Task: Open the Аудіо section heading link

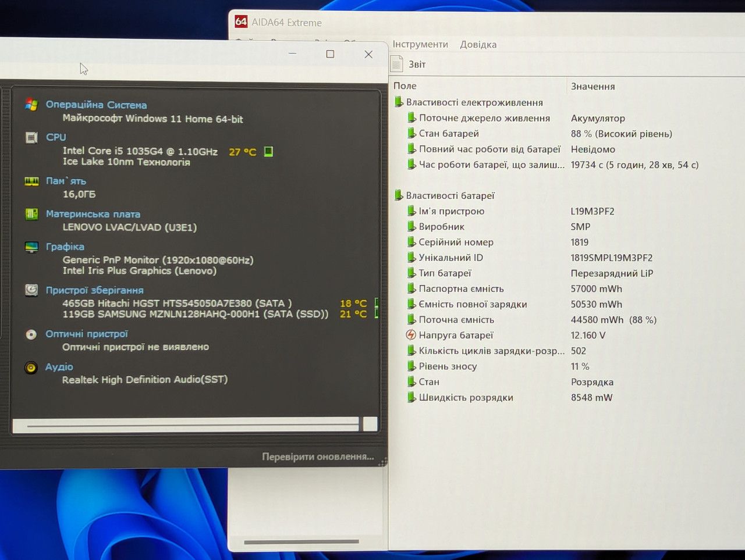Action: tap(59, 367)
